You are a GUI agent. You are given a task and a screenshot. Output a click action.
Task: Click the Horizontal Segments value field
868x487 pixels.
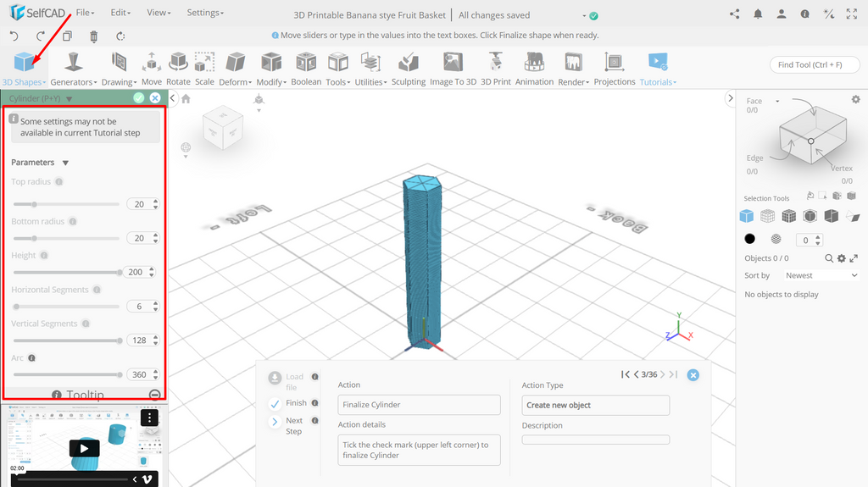click(140, 307)
